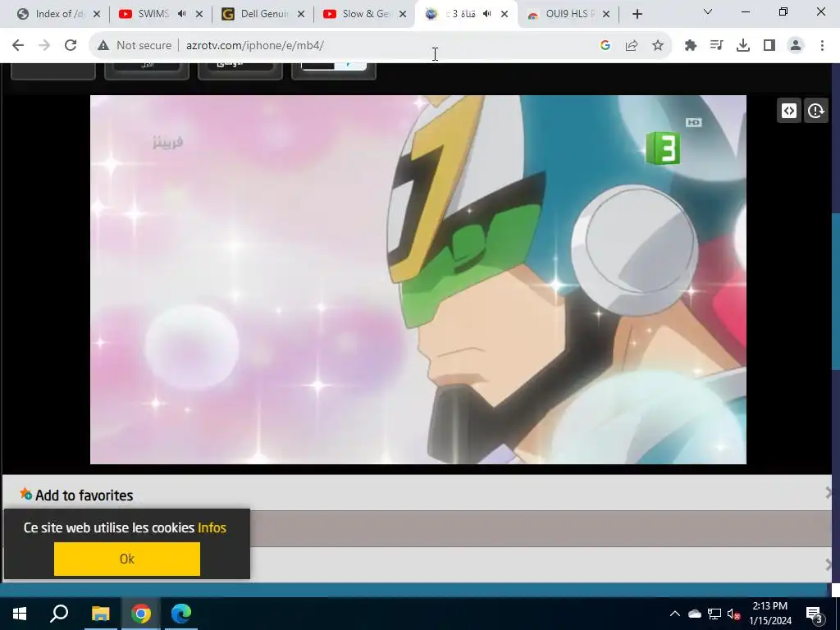This screenshot has width=840, height=630.
Task: Open the Windows Start menu
Action: 20,614
